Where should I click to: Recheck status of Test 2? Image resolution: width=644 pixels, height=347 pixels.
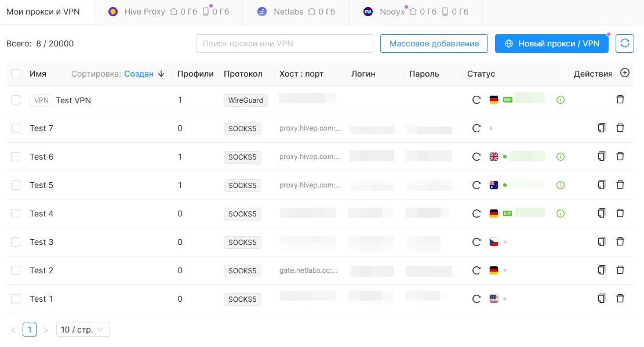click(476, 270)
